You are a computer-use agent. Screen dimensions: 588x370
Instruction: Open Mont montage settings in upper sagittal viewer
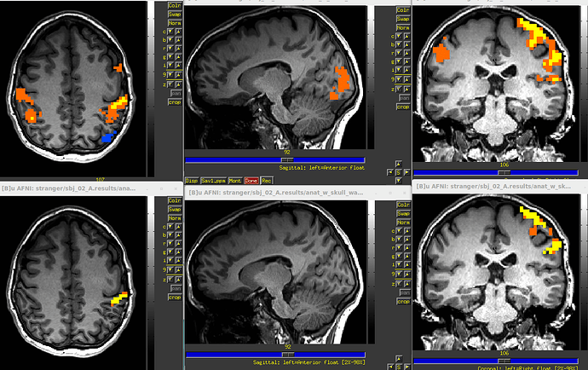235,181
